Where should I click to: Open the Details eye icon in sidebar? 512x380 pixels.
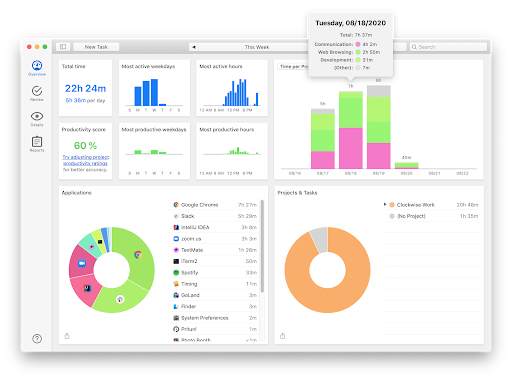click(x=37, y=119)
